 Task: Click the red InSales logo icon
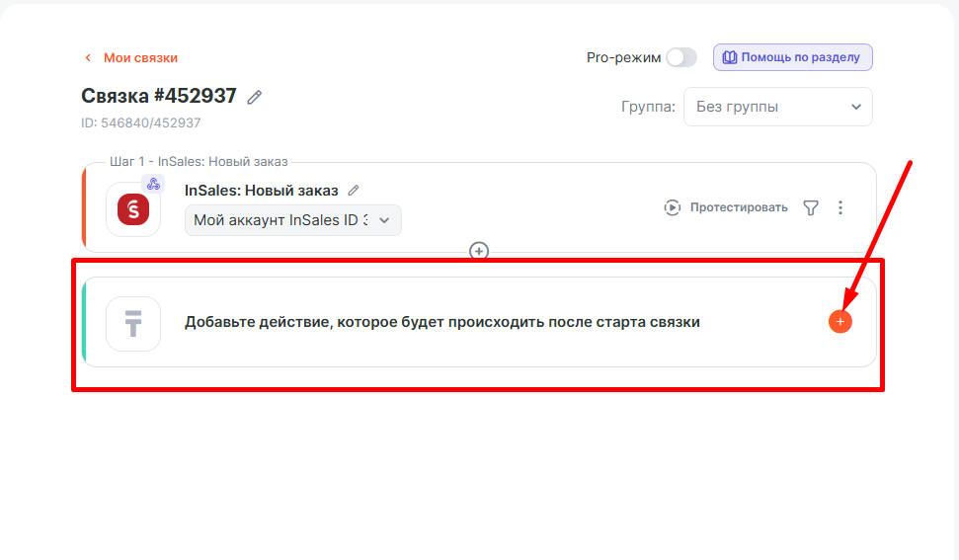click(x=132, y=209)
